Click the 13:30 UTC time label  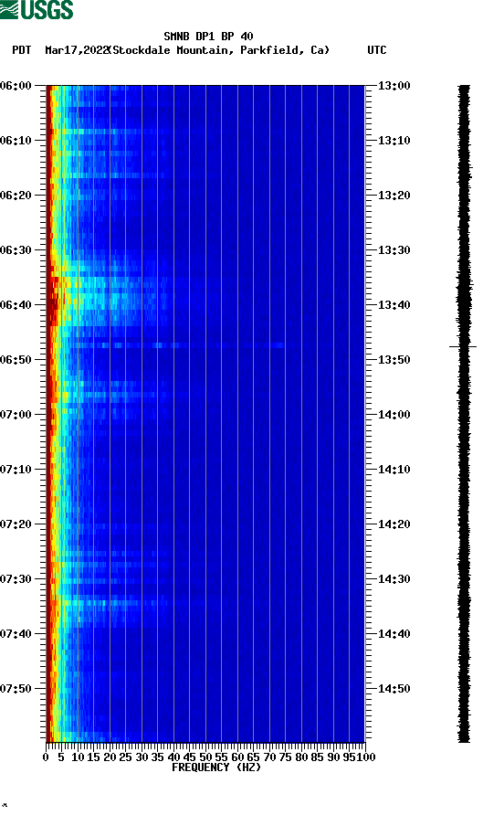394,250
